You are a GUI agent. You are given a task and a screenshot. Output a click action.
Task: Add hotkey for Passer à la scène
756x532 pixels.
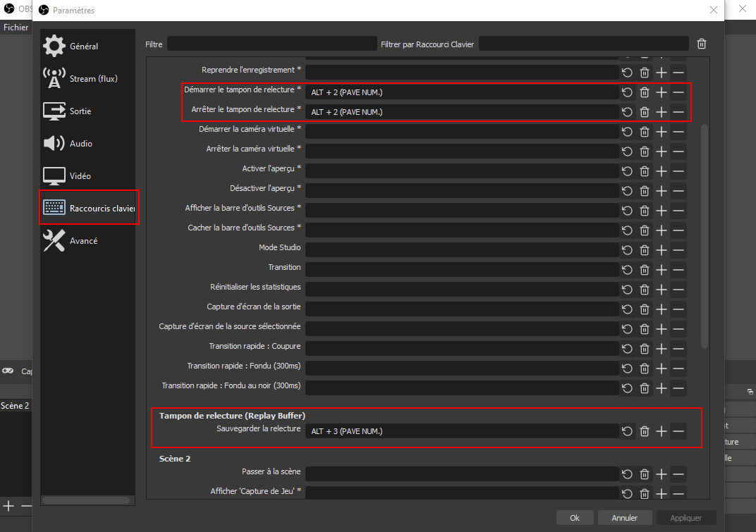[661, 475]
